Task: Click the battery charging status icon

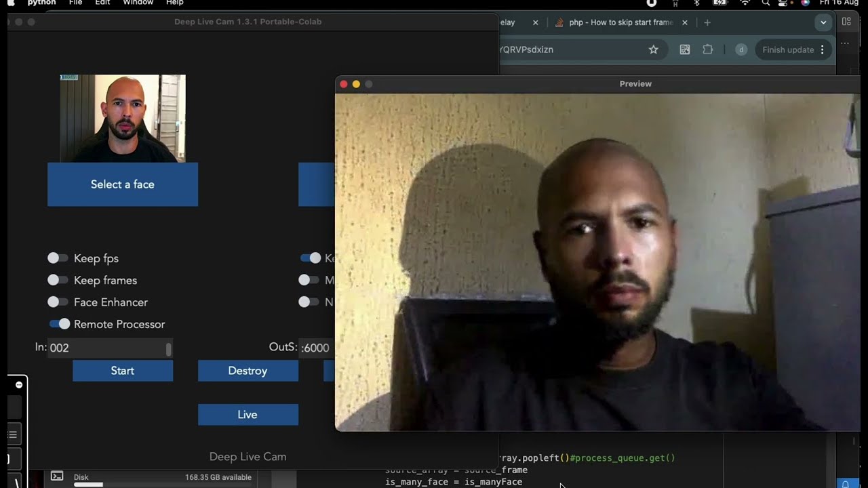Action: 720,3
